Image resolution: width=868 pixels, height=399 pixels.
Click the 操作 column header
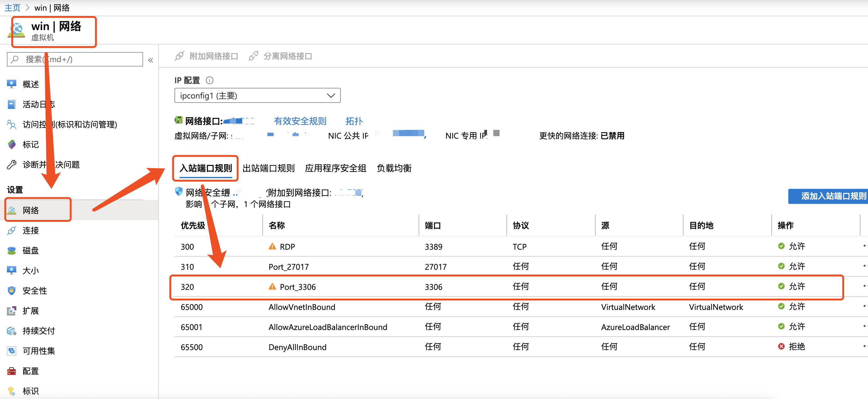pos(785,225)
